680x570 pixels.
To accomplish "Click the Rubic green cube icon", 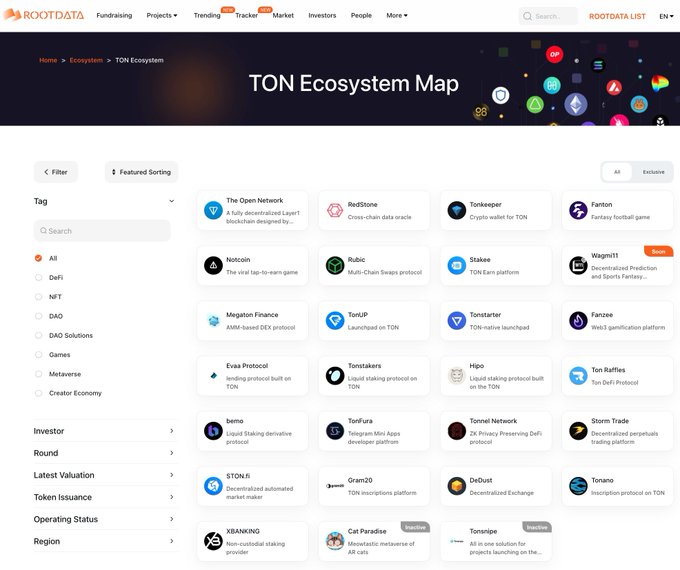I will (x=335, y=265).
